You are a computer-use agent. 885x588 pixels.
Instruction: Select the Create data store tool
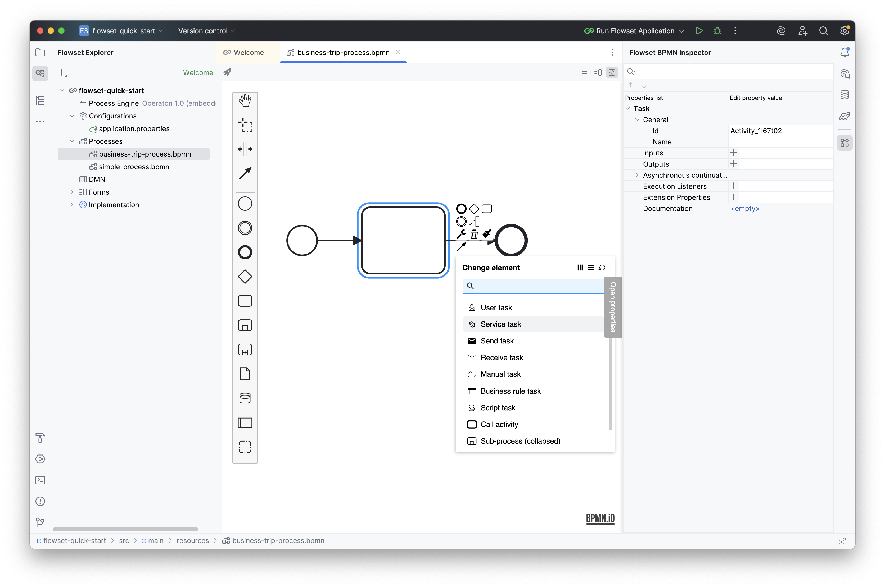[x=245, y=398]
